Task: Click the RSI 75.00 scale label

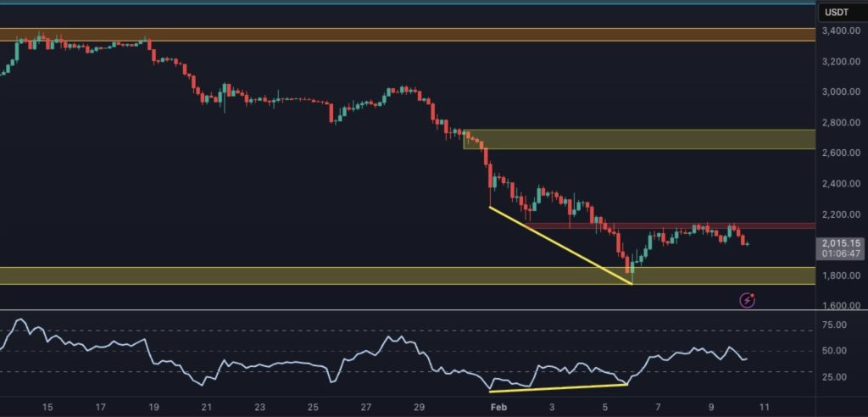Action: pyautogui.click(x=834, y=325)
